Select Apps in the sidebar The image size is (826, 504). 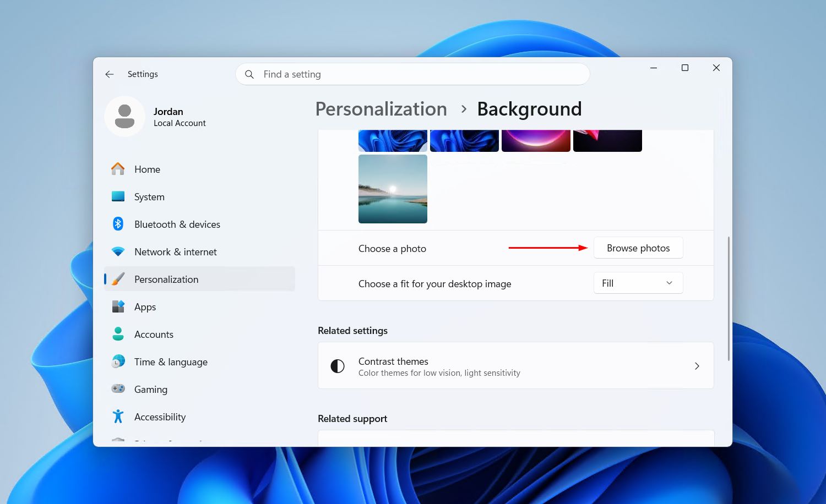(199, 306)
